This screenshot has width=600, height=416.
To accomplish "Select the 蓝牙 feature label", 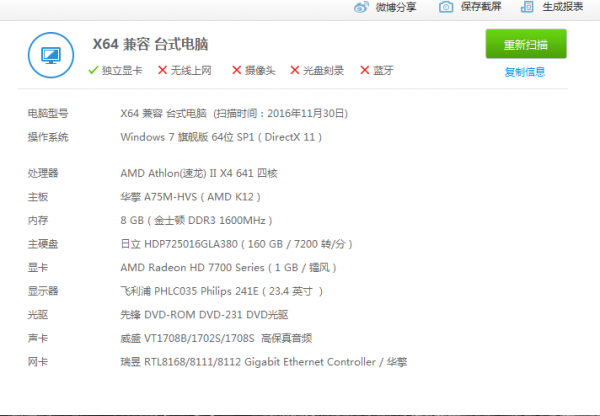I will pos(383,70).
